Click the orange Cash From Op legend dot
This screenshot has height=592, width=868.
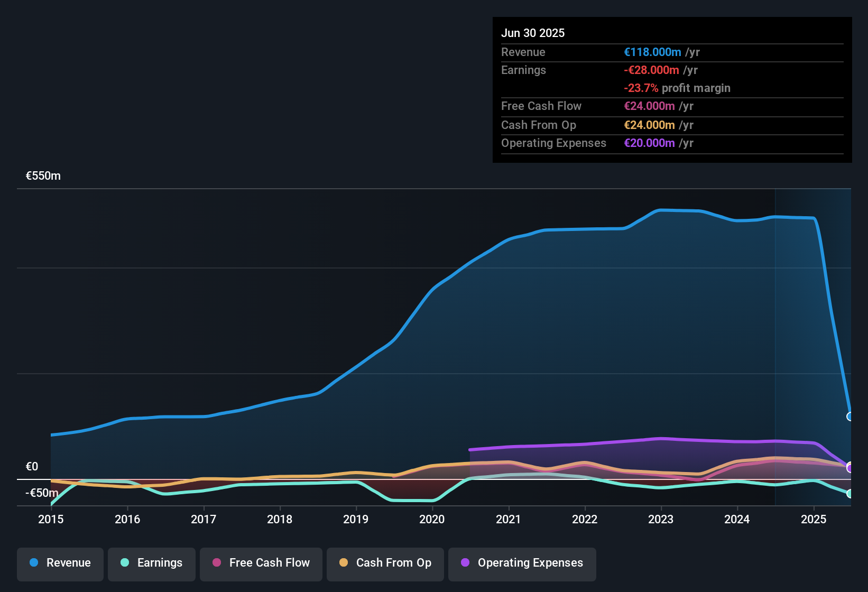(343, 563)
